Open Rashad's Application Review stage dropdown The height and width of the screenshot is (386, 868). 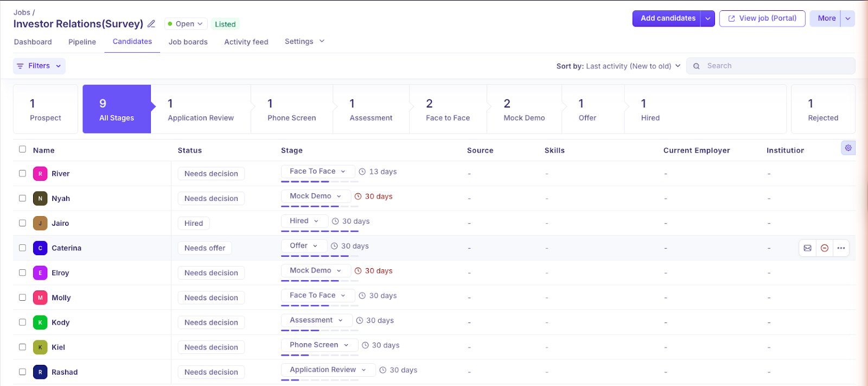point(328,370)
